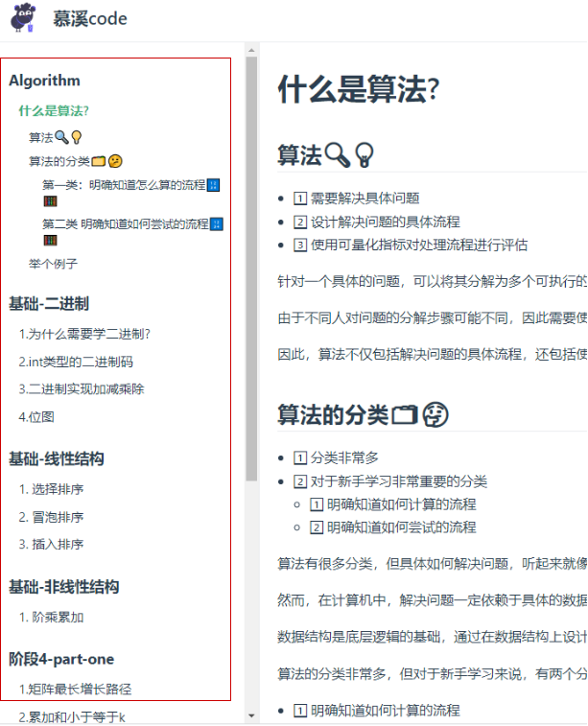Collapse the 基础-线性结构 sidebar group
588x726 pixels.
pos(57,458)
